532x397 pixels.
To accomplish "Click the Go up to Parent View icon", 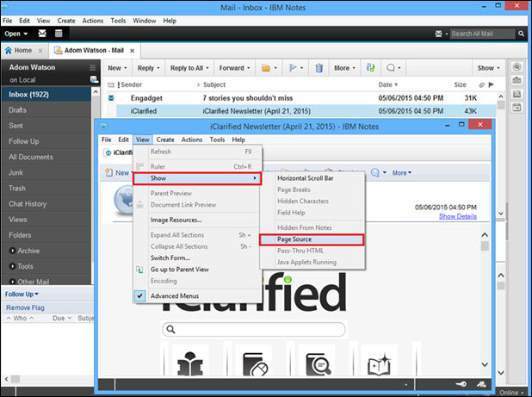I will [139, 270].
